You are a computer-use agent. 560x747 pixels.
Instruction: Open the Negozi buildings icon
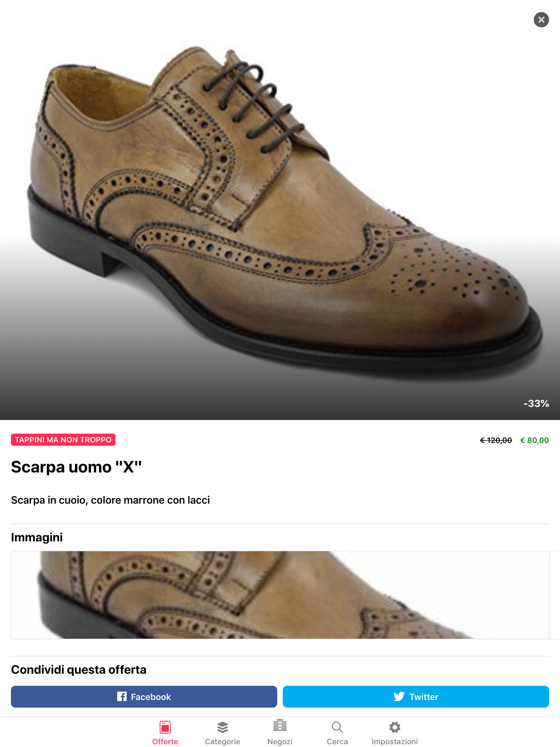click(280, 725)
